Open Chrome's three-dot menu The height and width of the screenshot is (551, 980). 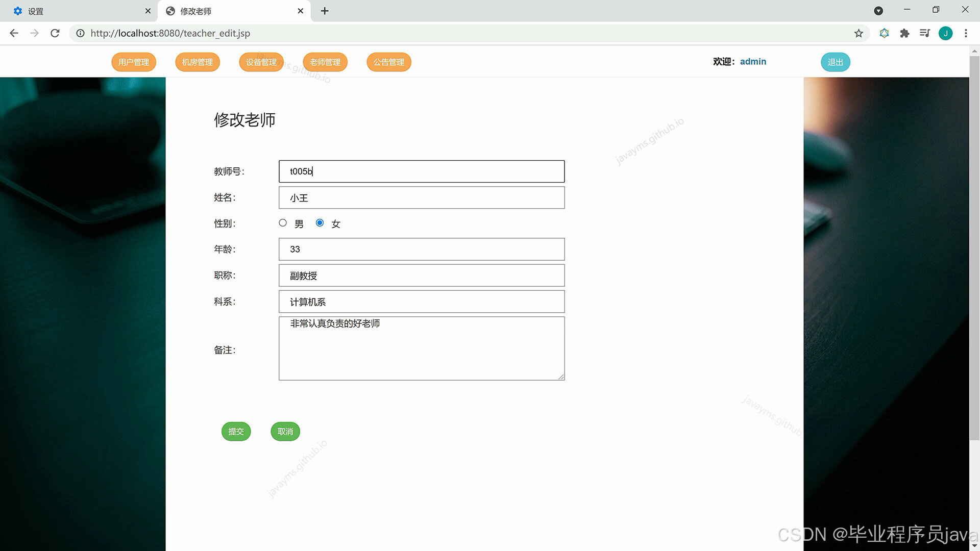[x=966, y=33]
